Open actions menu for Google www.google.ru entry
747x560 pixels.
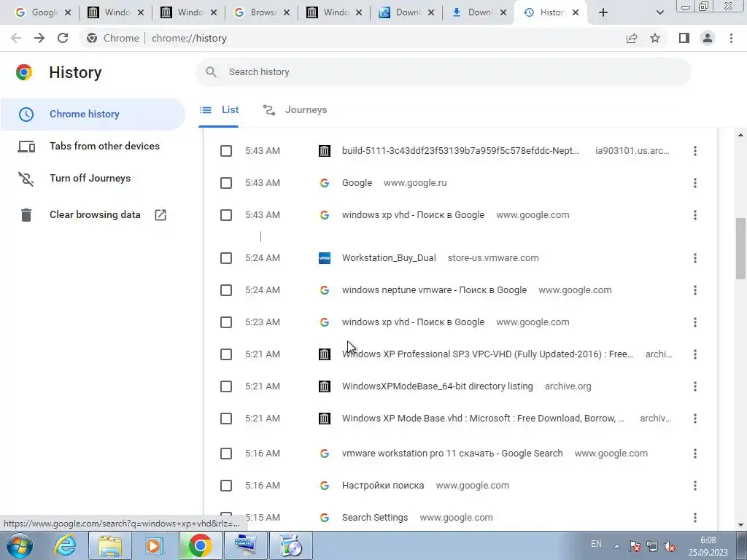[x=695, y=183]
